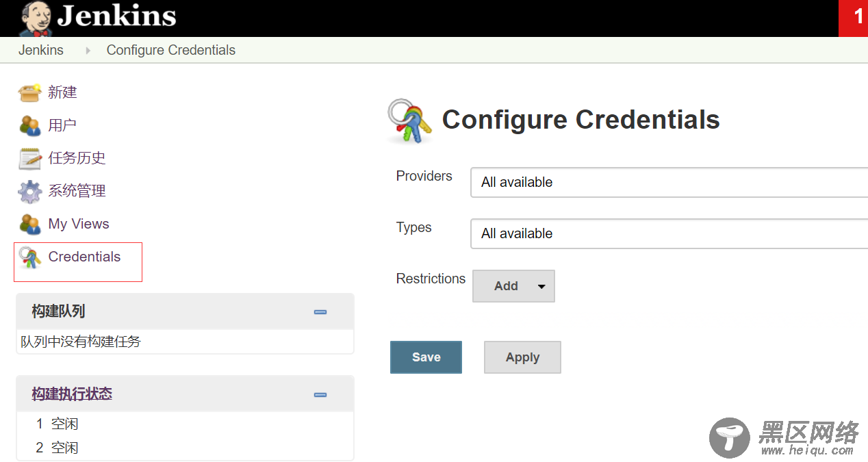The width and height of the screenshot is (868, 462).
Task: Open the My Views sidebar link
Action: [x=79, y=224]
